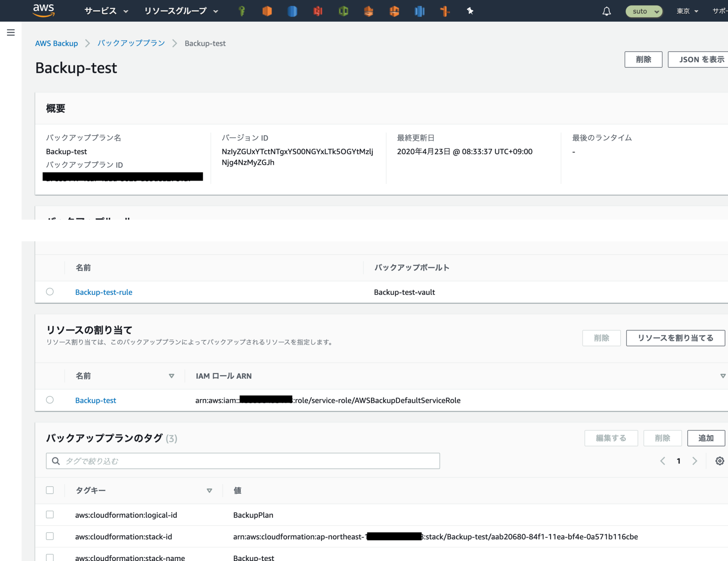Open the green VPC service shortcut icon
The image size is (728, 561).
point(343,11)
